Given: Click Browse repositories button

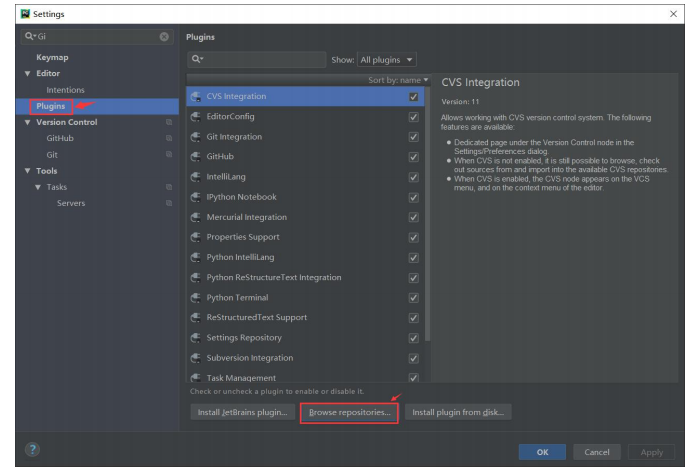Looking at the screenshot, I should coord(349,413).
